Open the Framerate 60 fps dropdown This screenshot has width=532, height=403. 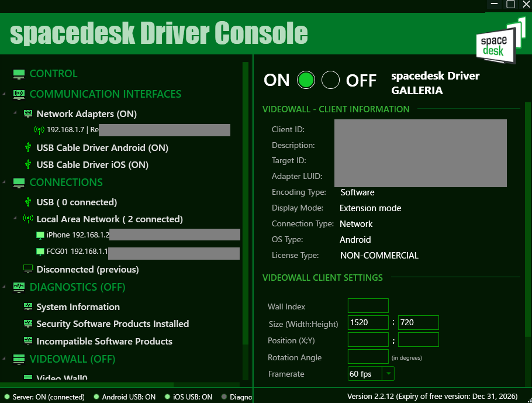click(x=389, y=373)
